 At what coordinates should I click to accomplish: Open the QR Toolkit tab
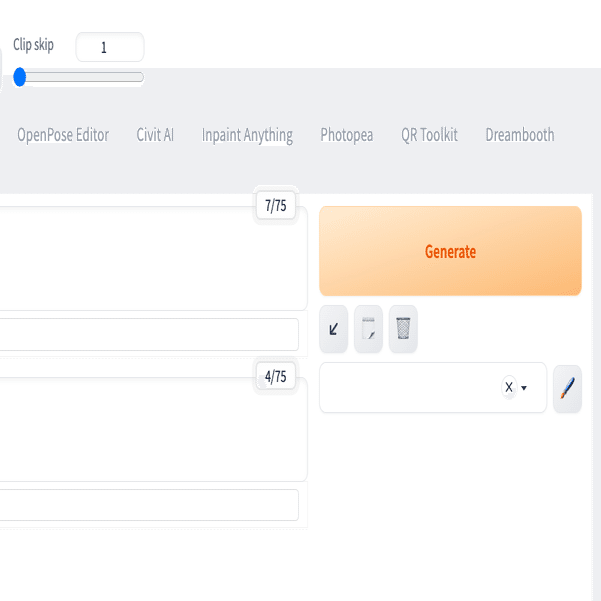point(429,135)
